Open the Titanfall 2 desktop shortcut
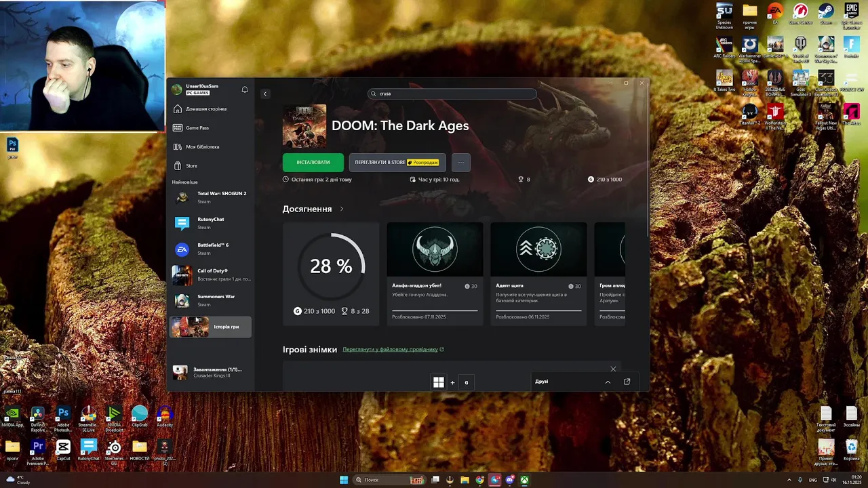 (x=749, y=114)
